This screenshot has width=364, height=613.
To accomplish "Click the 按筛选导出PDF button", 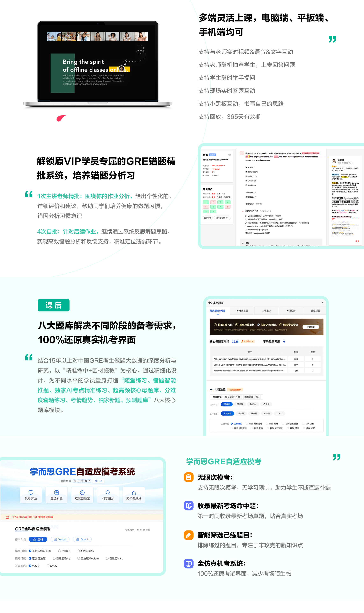I will [x=222, y=218].
